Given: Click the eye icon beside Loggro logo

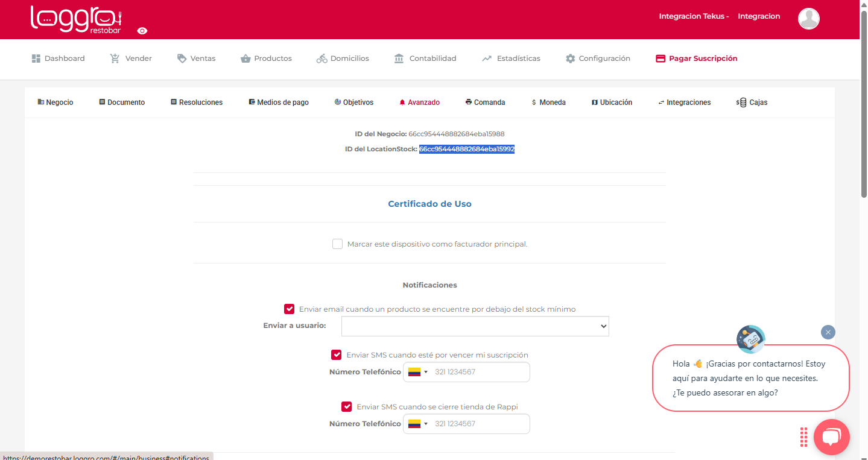Looking at the screenshot, I should click(x=142, y=31).
